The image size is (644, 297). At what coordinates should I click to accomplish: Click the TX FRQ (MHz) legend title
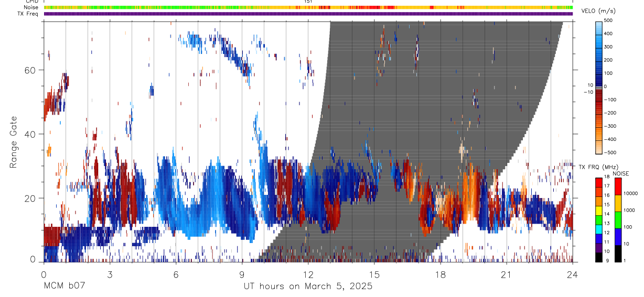(598, 167)
